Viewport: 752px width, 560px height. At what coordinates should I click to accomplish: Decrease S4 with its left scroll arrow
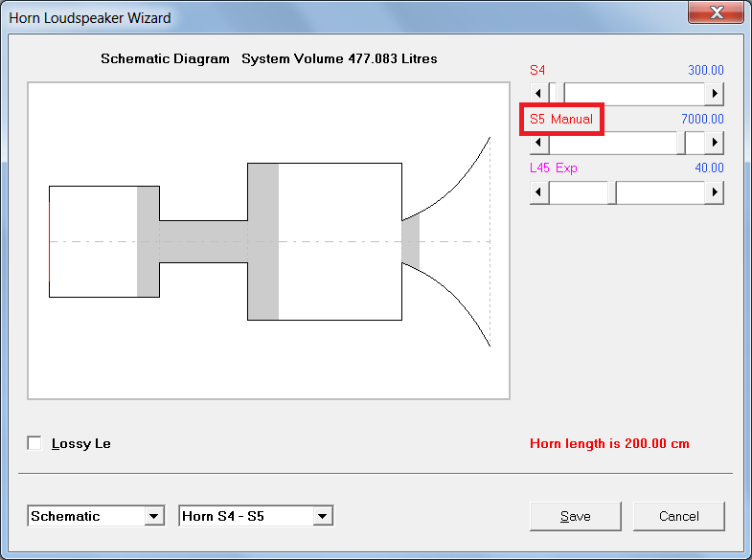coord(539,94)
